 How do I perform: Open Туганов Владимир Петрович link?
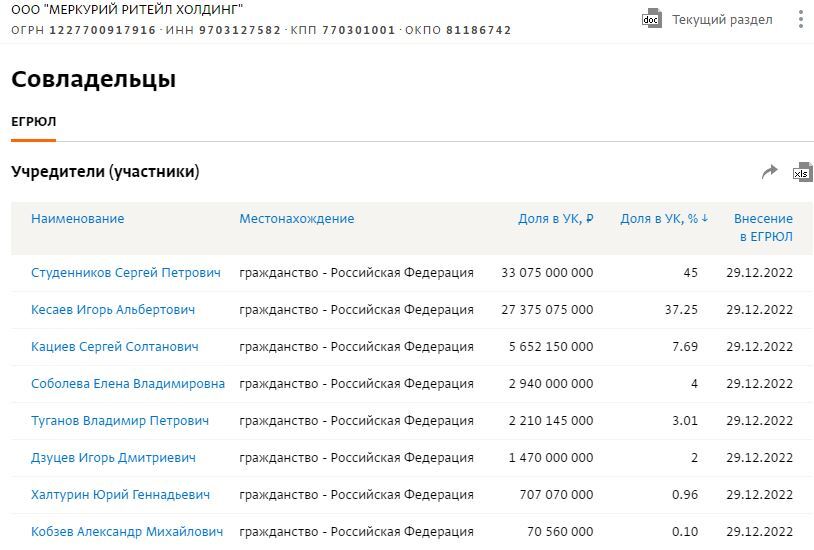point(119,421)
